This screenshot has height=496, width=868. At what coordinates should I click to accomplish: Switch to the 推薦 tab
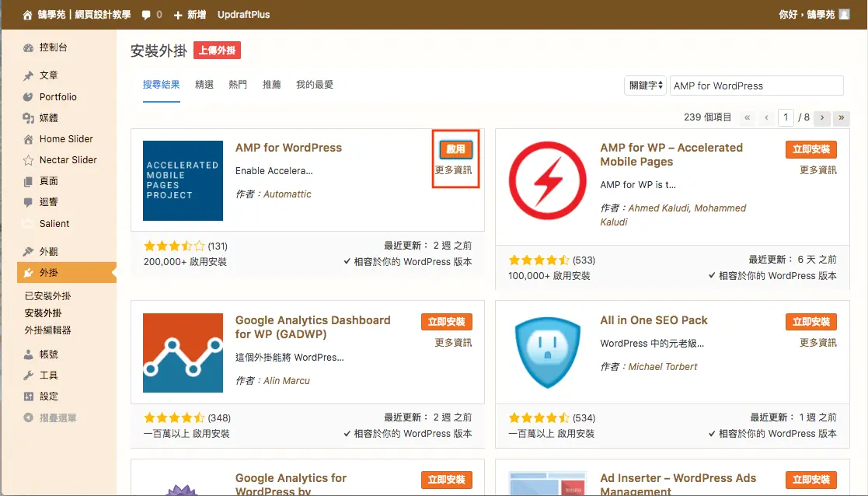271,85
